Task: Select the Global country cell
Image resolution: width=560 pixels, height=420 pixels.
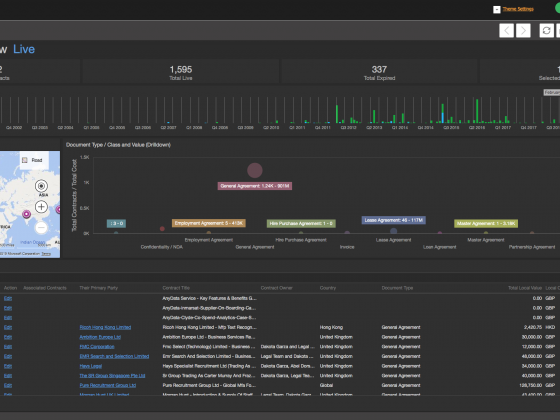Action: coord(326,385)
